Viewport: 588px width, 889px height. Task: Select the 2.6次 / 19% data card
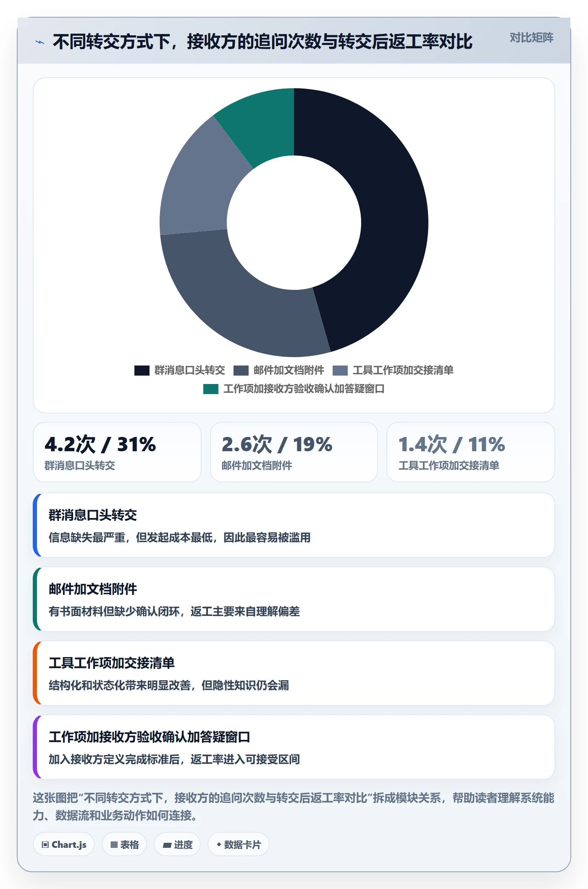tap(294, 452)
